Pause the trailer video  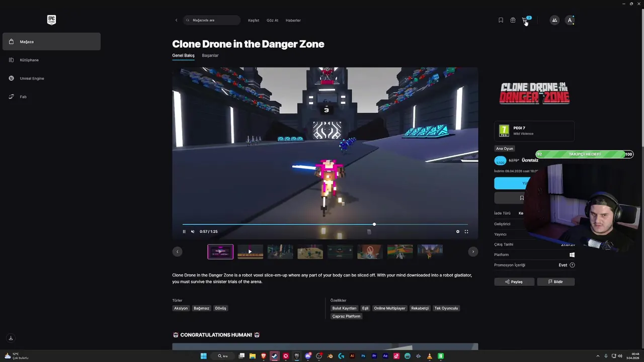pyautogui.click(x=184, y=231)
